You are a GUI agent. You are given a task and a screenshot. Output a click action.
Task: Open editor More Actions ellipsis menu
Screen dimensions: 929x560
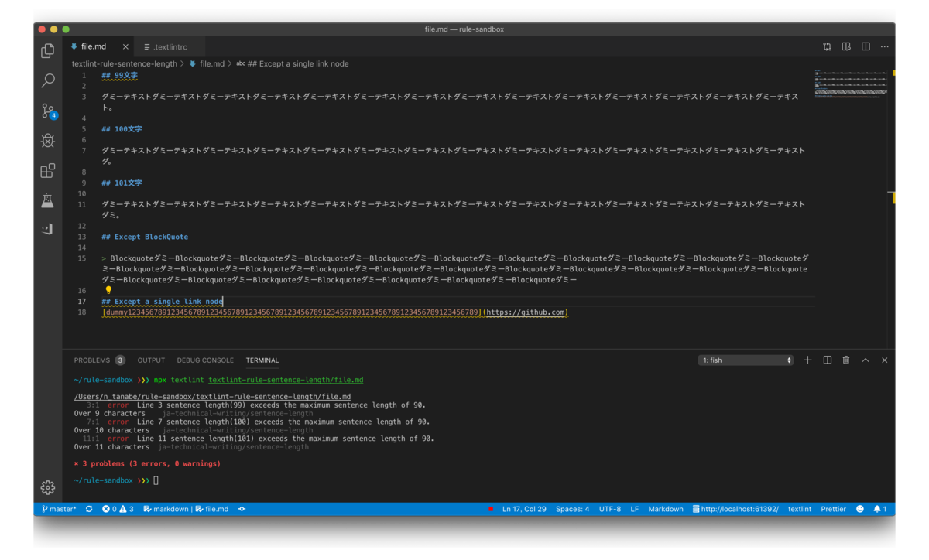(885, 47)
